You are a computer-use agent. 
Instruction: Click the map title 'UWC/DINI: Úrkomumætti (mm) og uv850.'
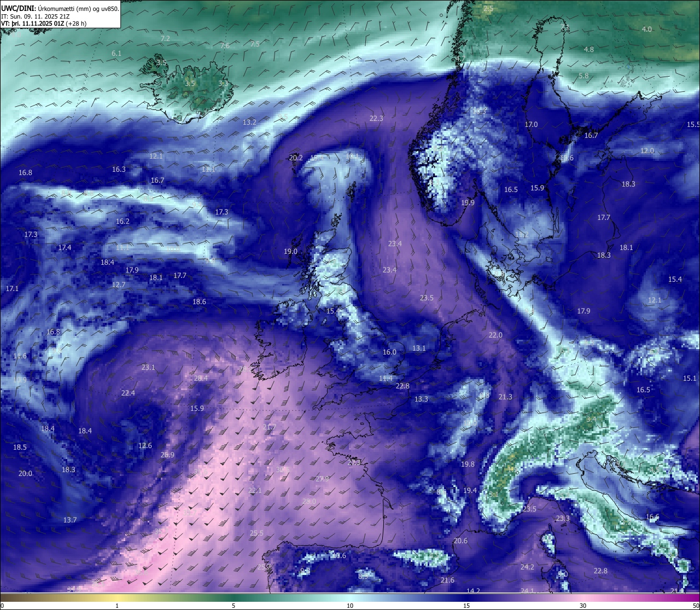pos(60,9)
